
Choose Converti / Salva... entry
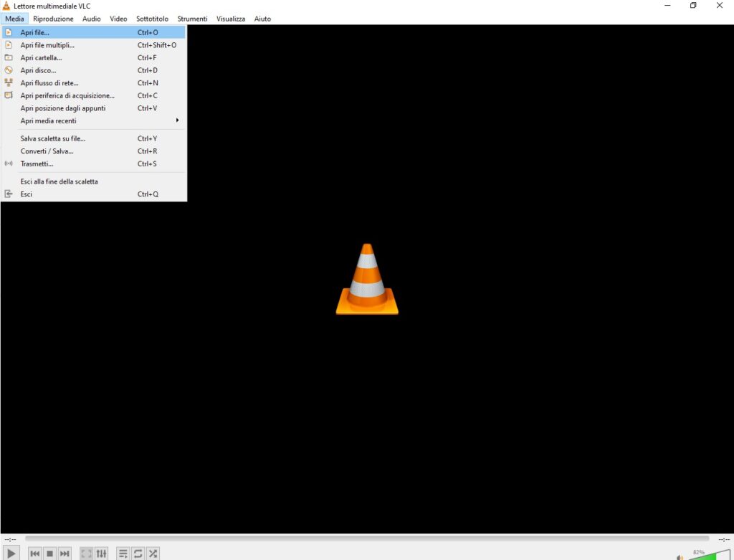click(x=94, y=151)
